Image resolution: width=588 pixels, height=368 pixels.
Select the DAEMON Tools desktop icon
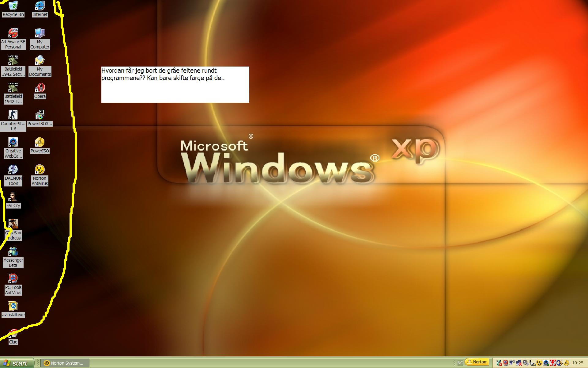coord(13,170)
